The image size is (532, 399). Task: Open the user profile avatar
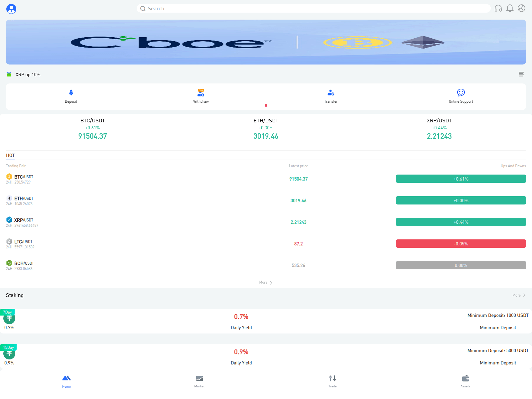(11, 9)
